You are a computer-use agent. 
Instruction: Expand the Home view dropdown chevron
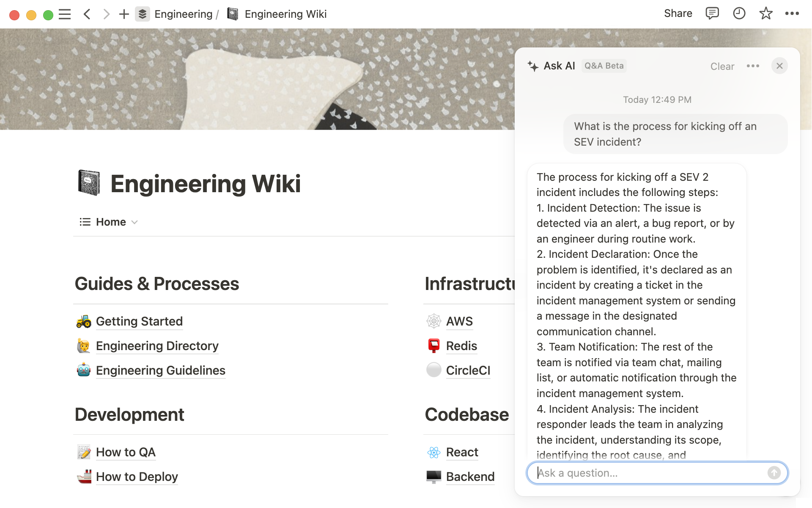click(134, 222)
